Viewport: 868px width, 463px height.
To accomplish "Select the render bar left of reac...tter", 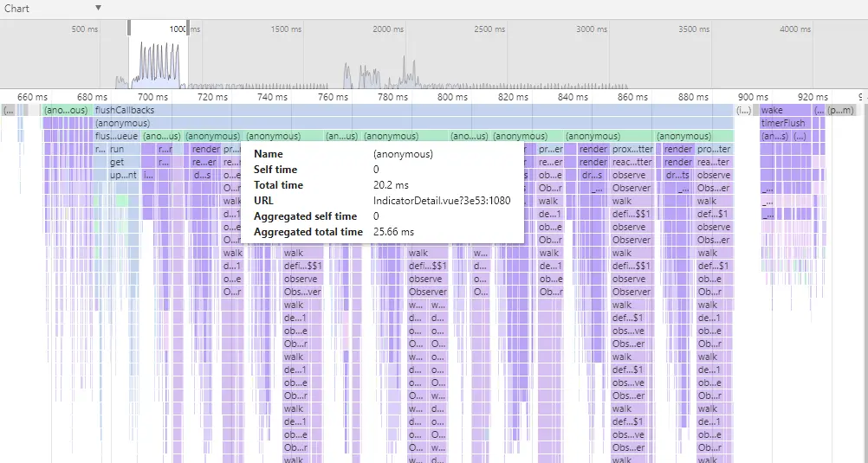I will tap(593, 162).
